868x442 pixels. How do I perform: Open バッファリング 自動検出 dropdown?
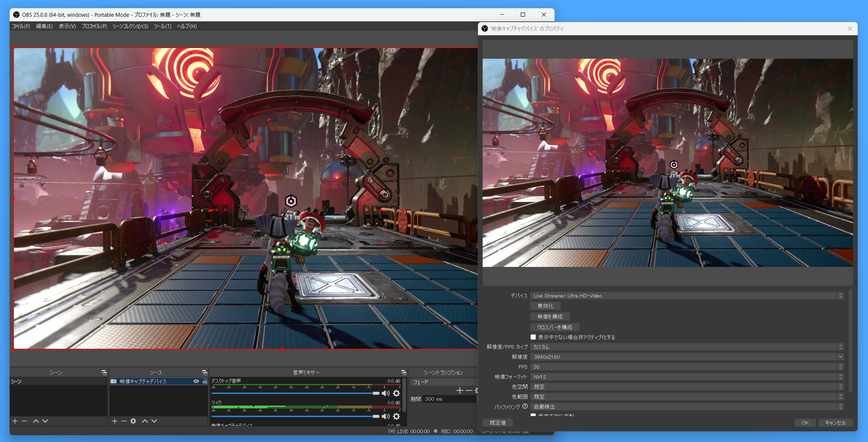[687, 407]
